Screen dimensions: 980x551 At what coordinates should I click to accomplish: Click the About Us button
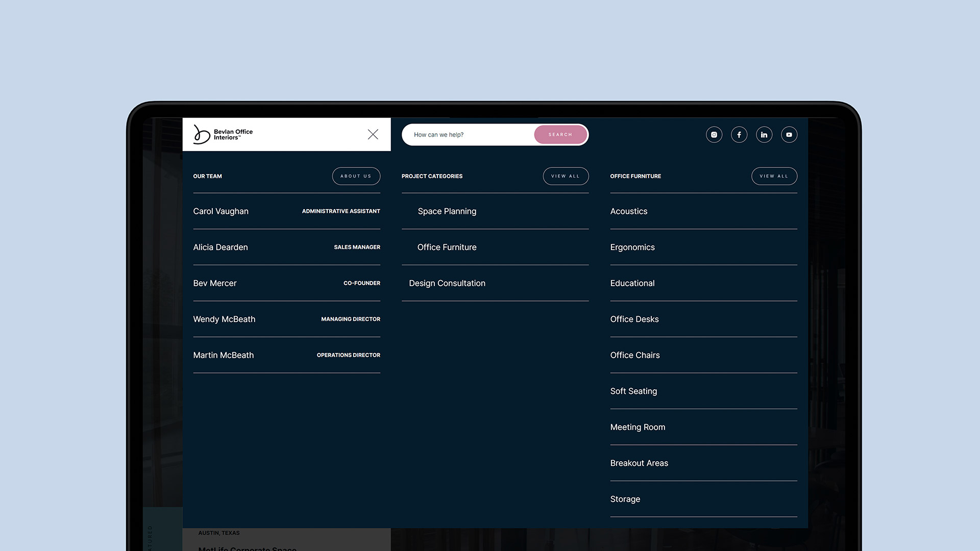click(x=356, y=176)
